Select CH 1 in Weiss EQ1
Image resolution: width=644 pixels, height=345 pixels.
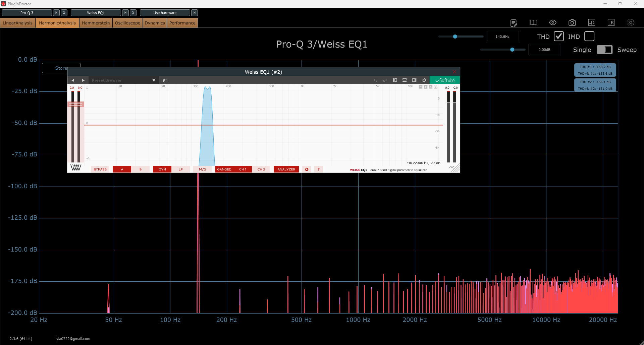pos(243,169)
